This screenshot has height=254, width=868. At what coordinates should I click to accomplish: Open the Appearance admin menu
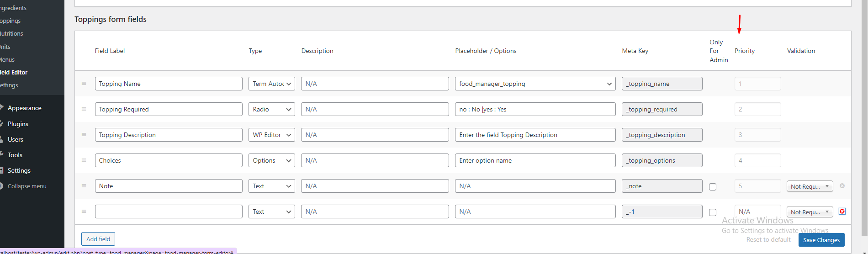[24, 108]
